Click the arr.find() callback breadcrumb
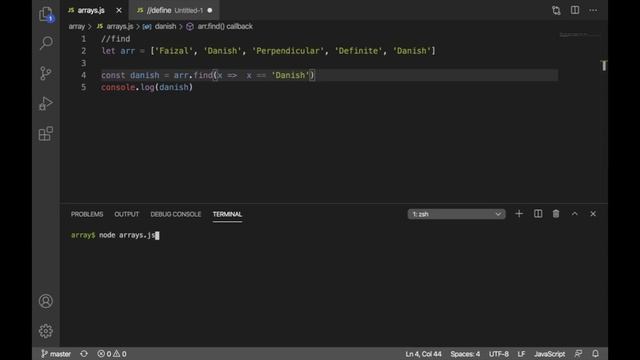Viewport: 640px width, 360px height. pos(220,27)
